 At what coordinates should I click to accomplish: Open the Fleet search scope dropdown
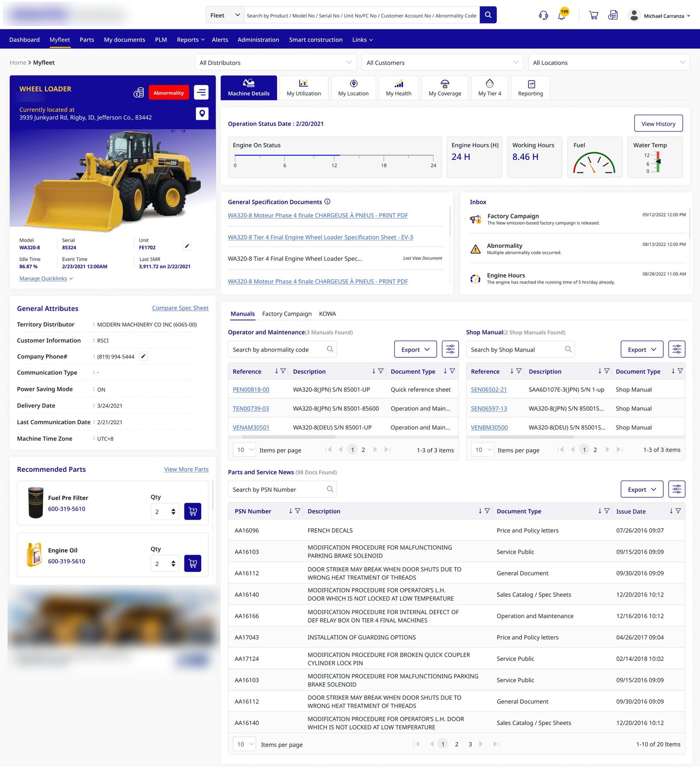[225, 15]
